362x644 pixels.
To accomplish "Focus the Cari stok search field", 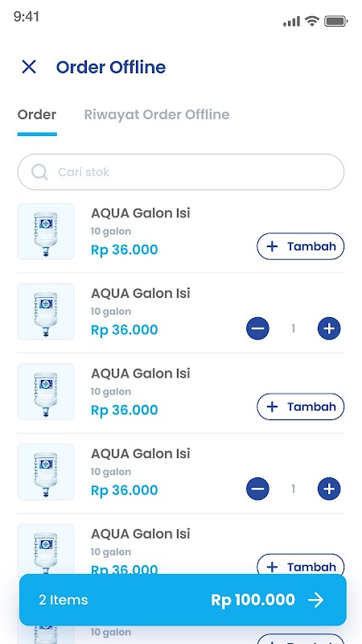I will 181,172.
